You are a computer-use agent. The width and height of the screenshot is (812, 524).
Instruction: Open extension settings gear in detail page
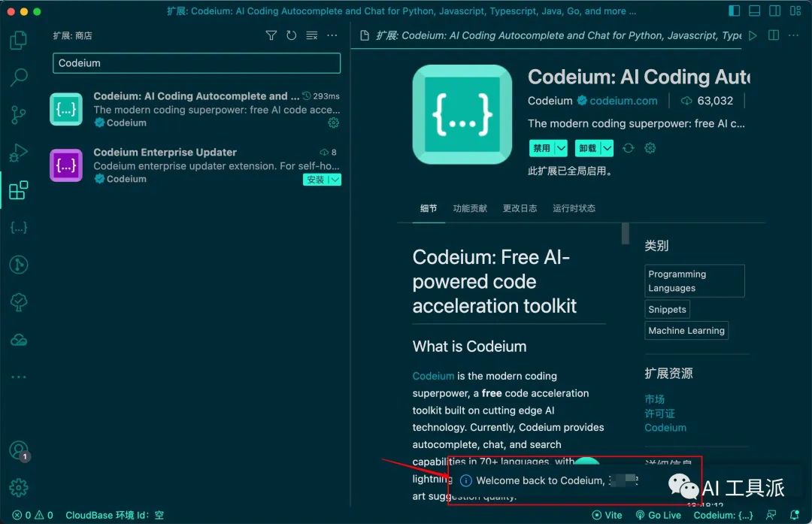650,148
